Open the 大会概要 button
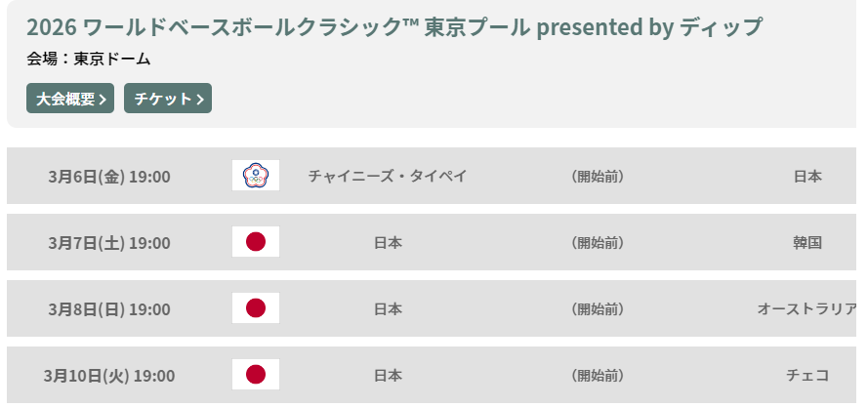 point(70,98)
